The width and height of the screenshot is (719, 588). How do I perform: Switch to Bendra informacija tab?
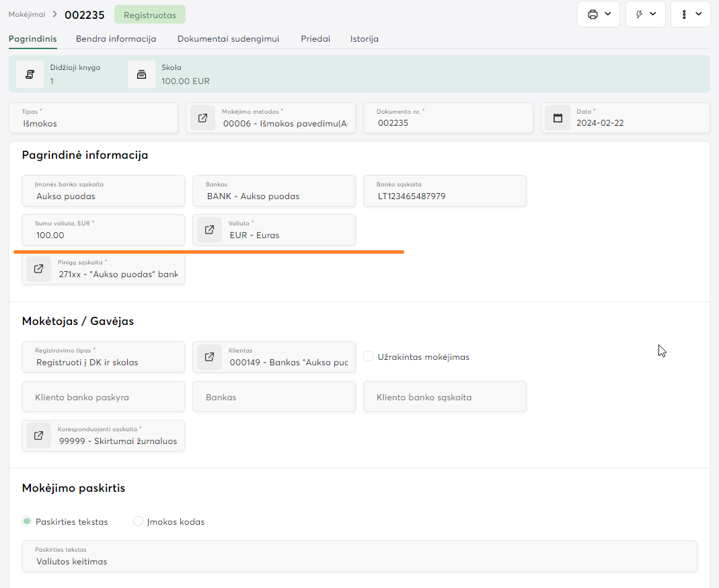116,39
